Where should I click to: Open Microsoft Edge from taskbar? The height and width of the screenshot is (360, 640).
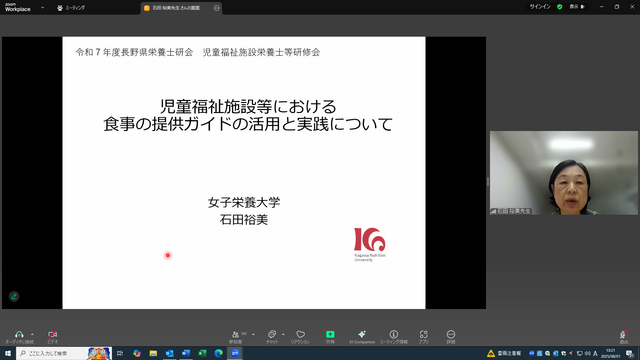pos(218,353)
